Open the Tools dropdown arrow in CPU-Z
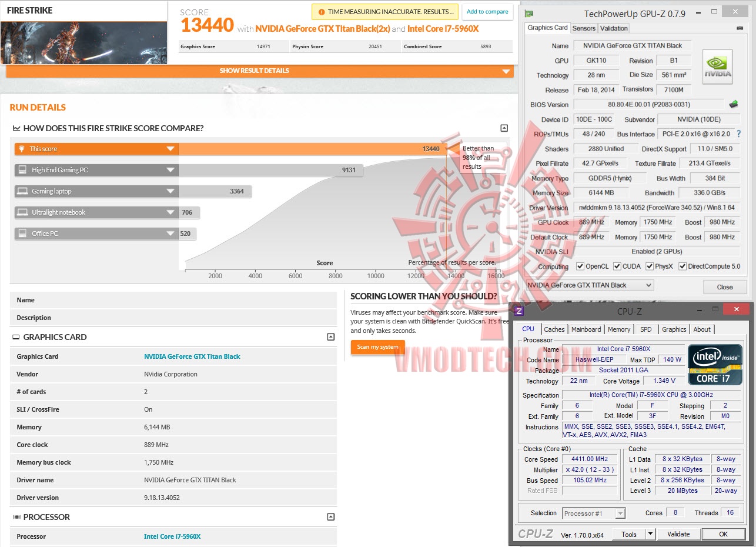The image size is (756, 547). coord(650,534)
